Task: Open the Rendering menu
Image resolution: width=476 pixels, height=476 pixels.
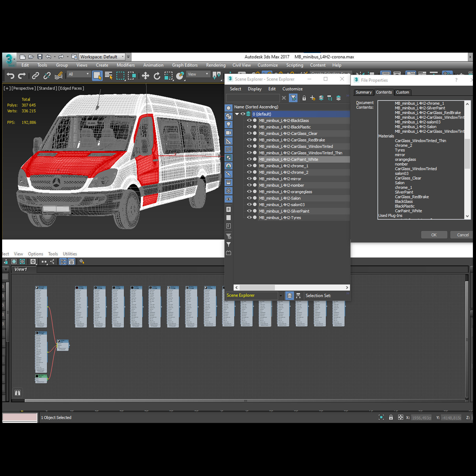Action: coord(216,65)
